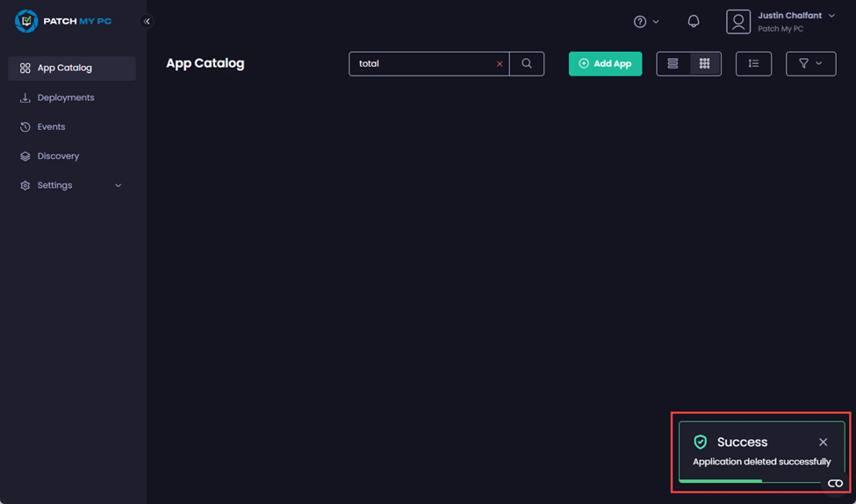Open the help dropdown menu
The height and width of the screenshot is (504, 856).
646,21
